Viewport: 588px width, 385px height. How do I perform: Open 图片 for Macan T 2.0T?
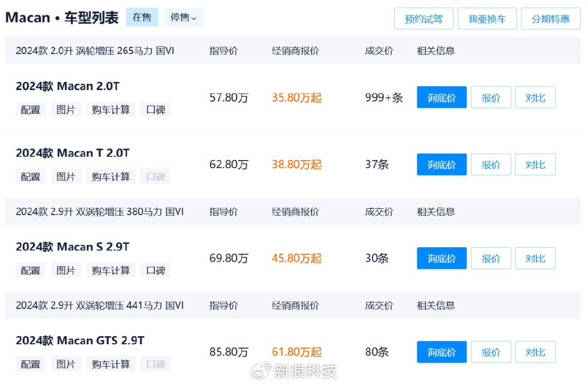(x=65, y=177)
